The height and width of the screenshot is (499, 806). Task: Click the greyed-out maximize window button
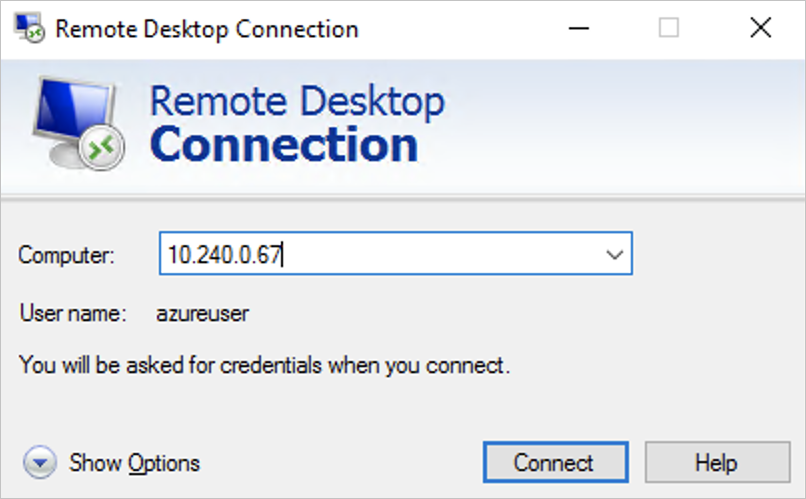(668, 28)
